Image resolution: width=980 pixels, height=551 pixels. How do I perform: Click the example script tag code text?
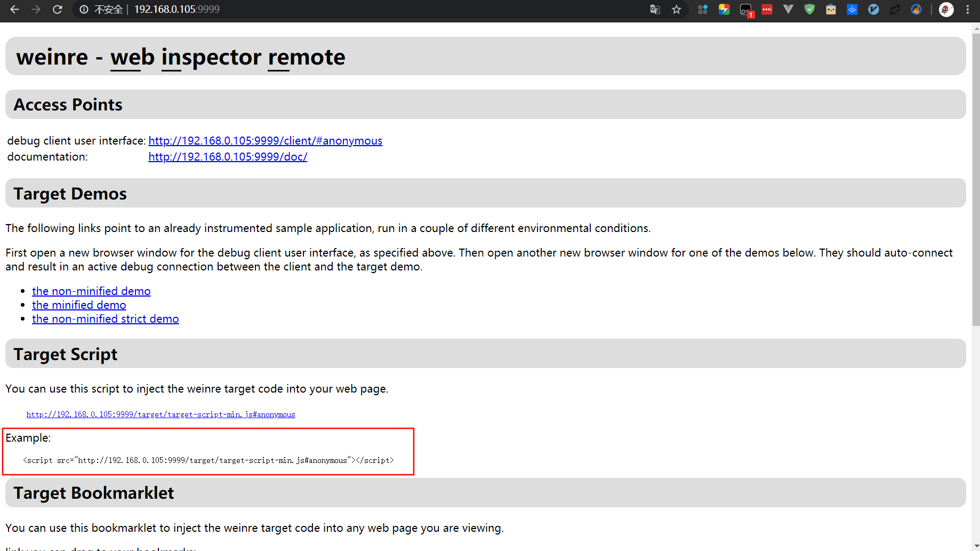pos(208,460)
